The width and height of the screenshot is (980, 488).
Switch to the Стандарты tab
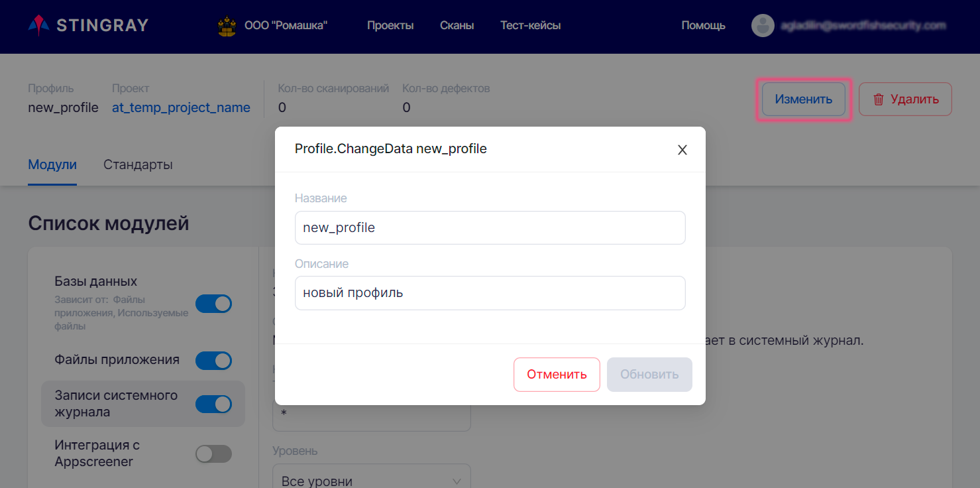click(138, 164)
